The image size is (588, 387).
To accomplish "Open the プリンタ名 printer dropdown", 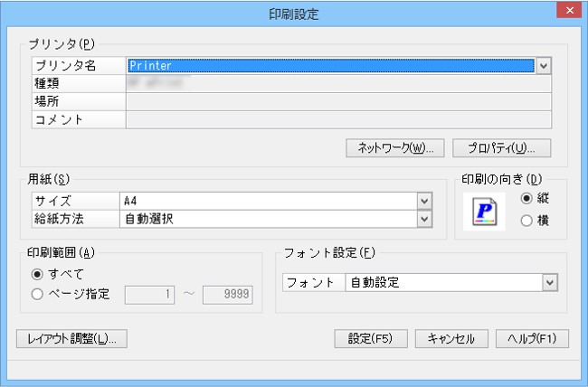I will pos(544,65).
